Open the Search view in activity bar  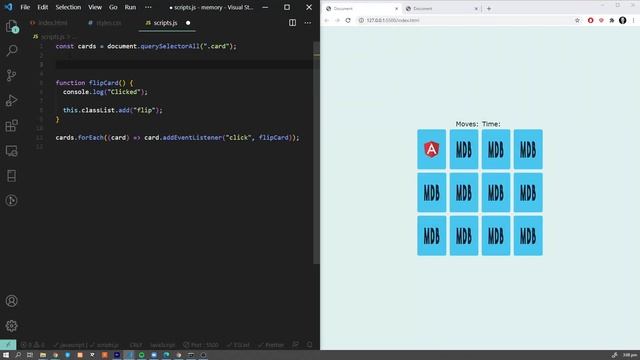tap(11, 51)
